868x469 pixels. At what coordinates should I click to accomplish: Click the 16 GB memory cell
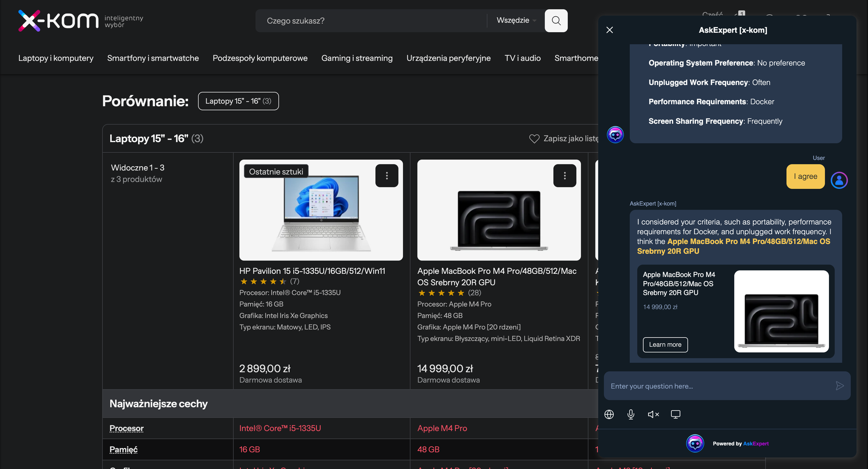coord(322,449)
